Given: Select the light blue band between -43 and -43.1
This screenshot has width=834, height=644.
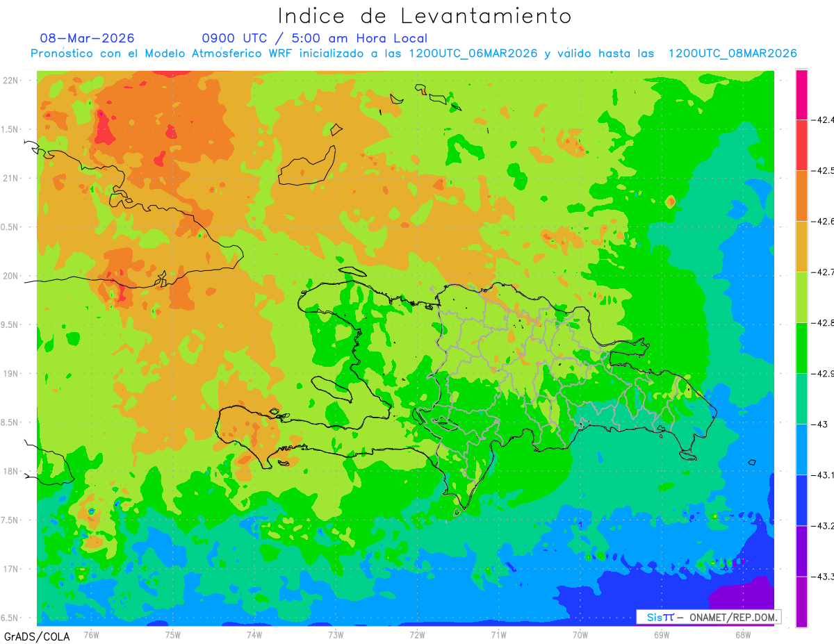Looking at the screenshot, I should (801, 449).
